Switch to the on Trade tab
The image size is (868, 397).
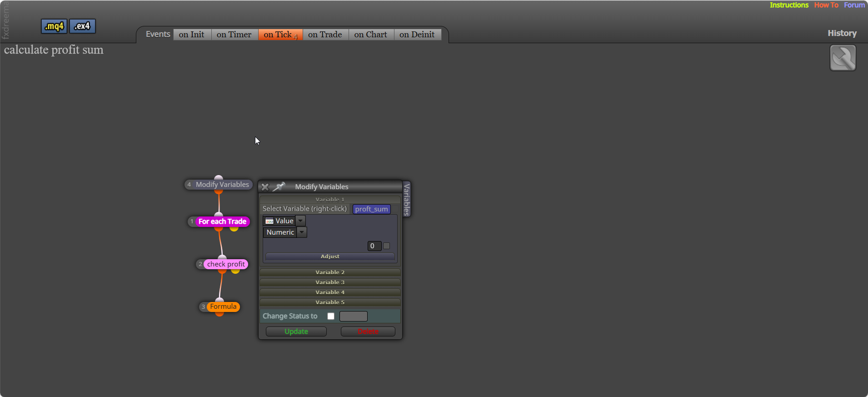pyautogui.click(x=325, y=35)
